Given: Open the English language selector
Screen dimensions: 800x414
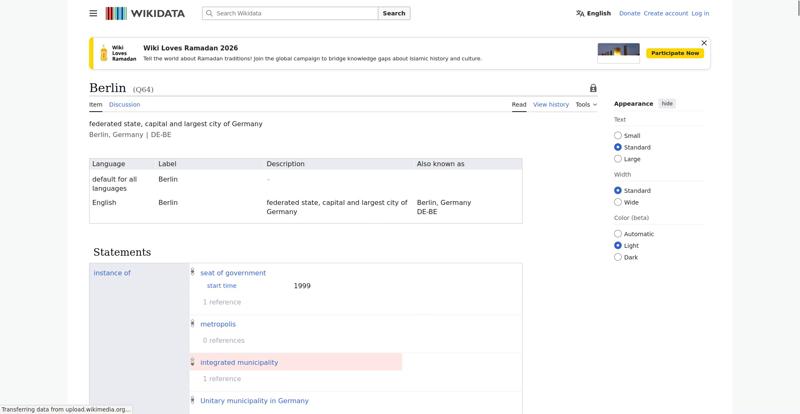Looking at the screenshot, I should (x=593, y=14).
